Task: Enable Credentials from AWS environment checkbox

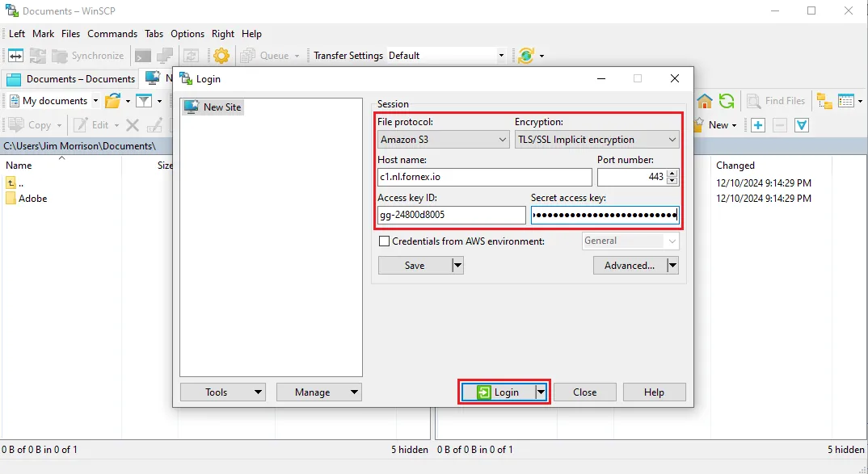Action: coord(385,241)
